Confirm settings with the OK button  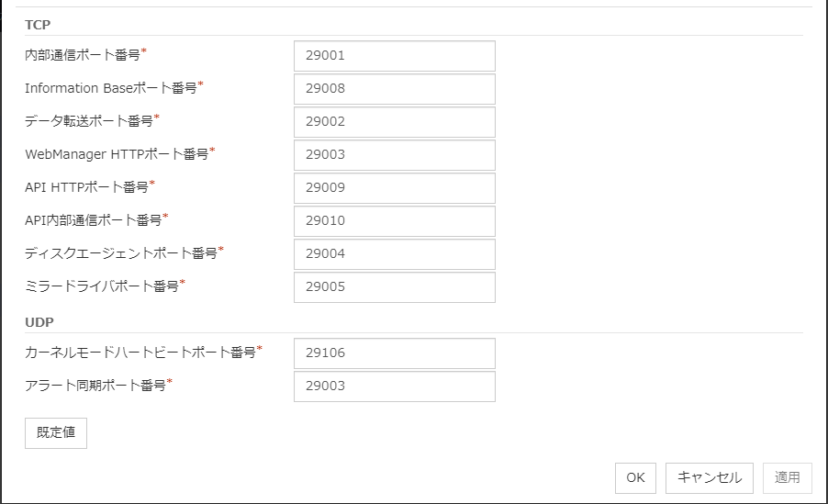click(635, 477)
